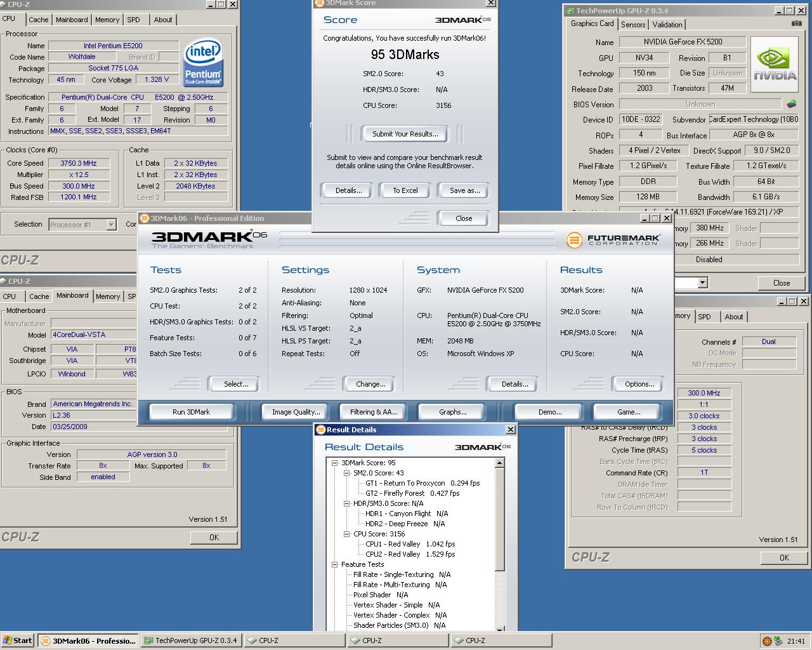
Task: Select GT1 - Return To Proxycon result
Action: [x=422, y=483]
